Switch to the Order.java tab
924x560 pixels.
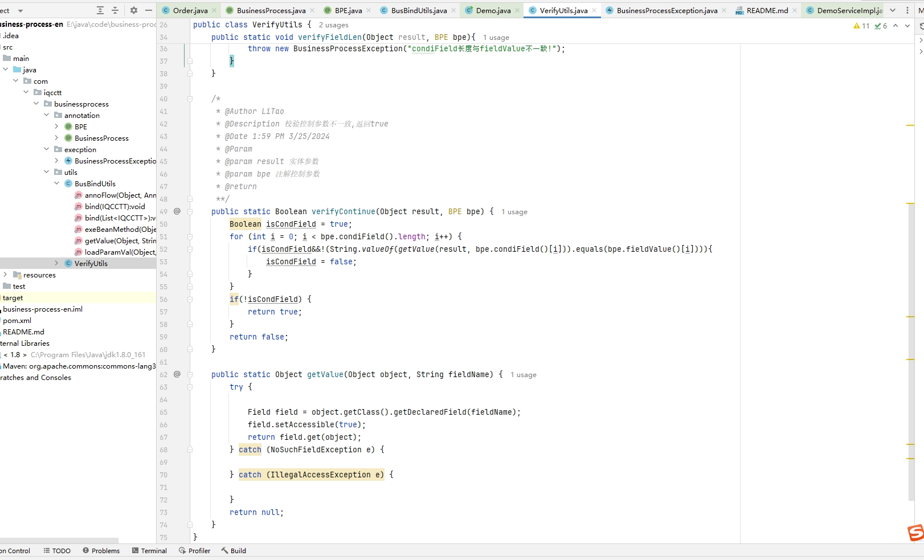[190, 10]
